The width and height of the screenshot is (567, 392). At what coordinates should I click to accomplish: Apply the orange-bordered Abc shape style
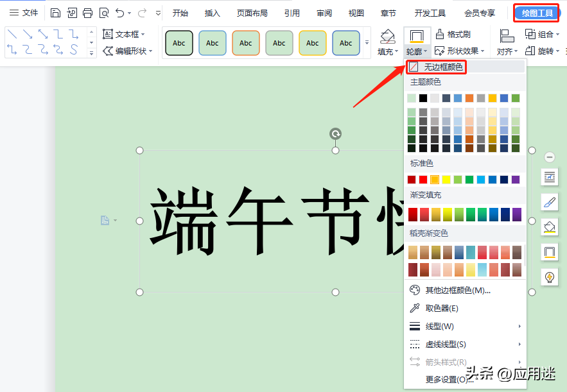coord(245,43)
